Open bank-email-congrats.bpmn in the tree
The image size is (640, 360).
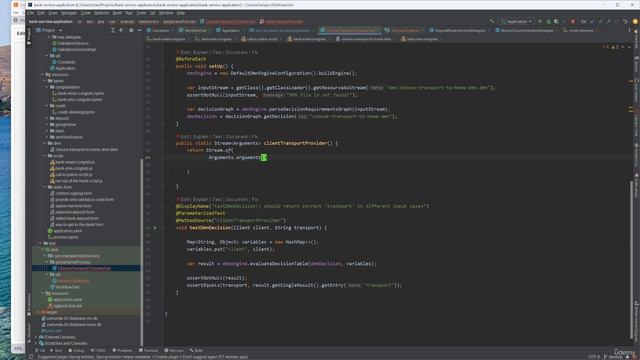pyautogui.click(x=78, y=93)
